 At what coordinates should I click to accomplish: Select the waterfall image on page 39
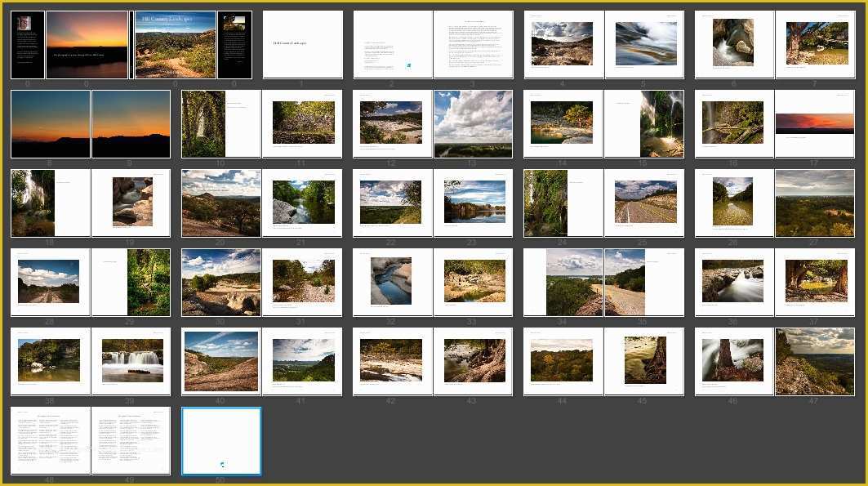click(131, 360)
